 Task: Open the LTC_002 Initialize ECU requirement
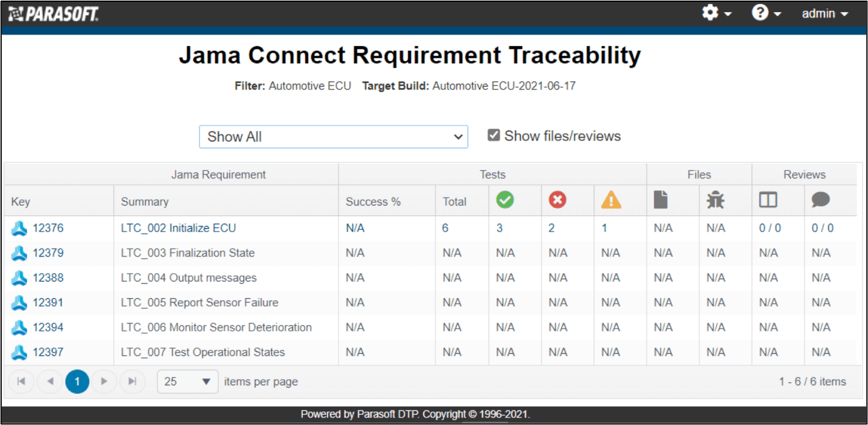coord(178,228)
